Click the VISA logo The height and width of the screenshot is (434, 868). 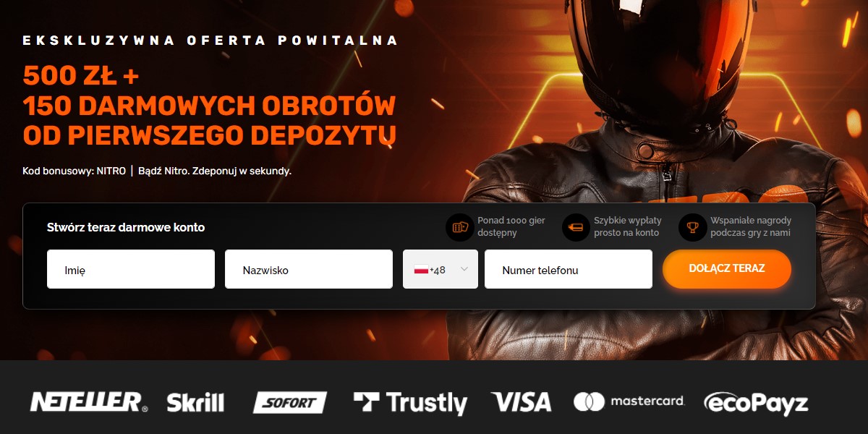(x=521, y=402)
